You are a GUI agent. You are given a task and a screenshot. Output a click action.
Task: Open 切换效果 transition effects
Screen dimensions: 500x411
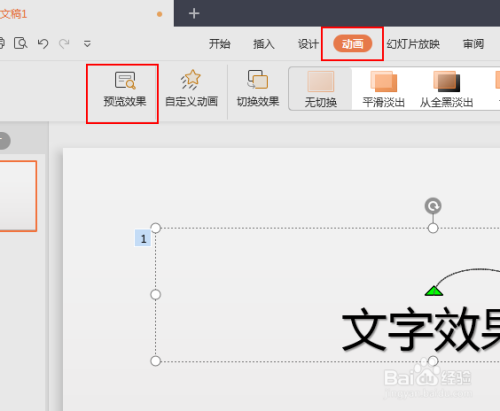258,89
